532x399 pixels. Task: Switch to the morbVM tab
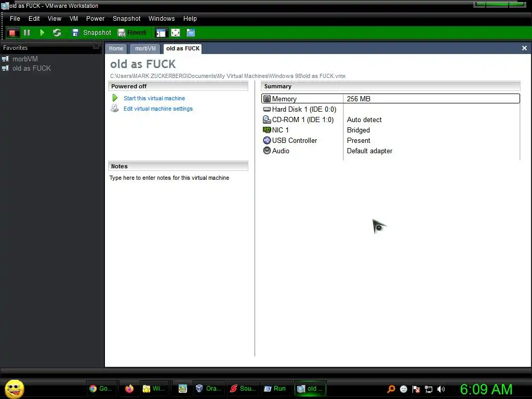click(145, 48)
